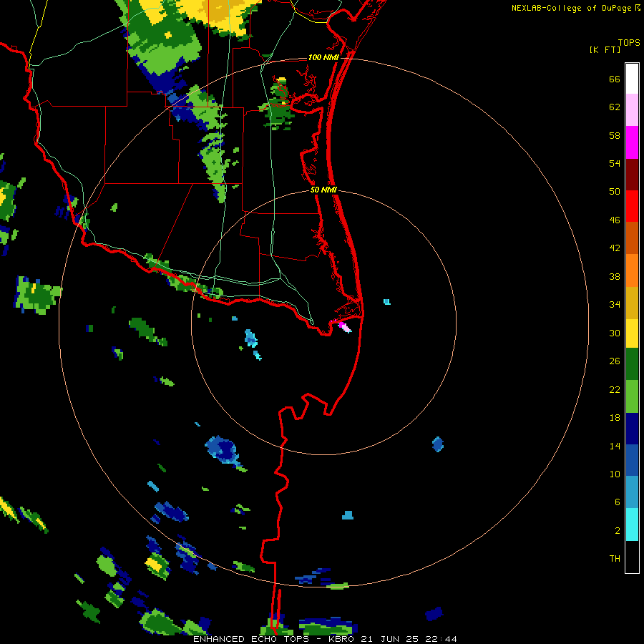Click the legend value 42
Viewport: 644px width, 644px height.
point(615,248)
